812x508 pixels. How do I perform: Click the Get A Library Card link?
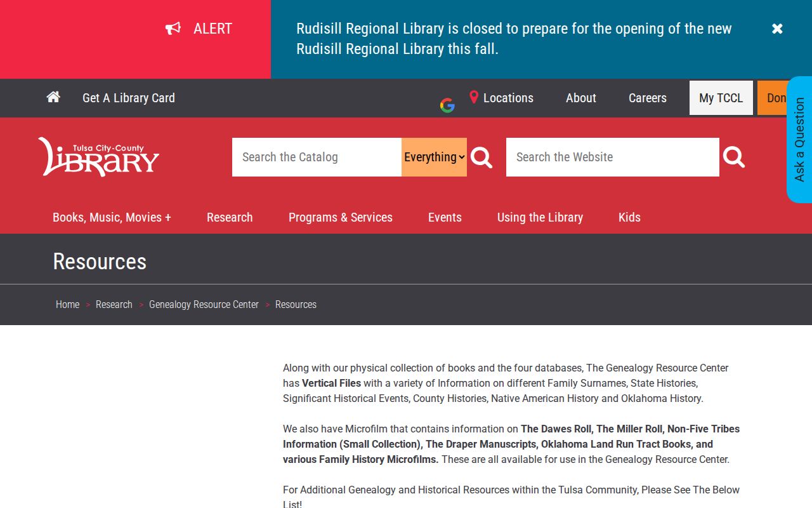pos(129,98)
